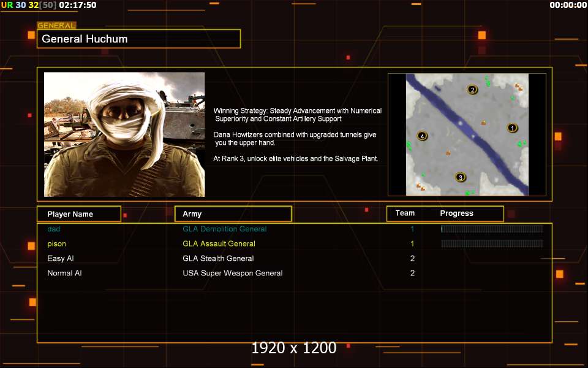The height and width of the screenshot is (368, 588).
Task: Click the loading progress bar for dad
Action: (492, 229)
